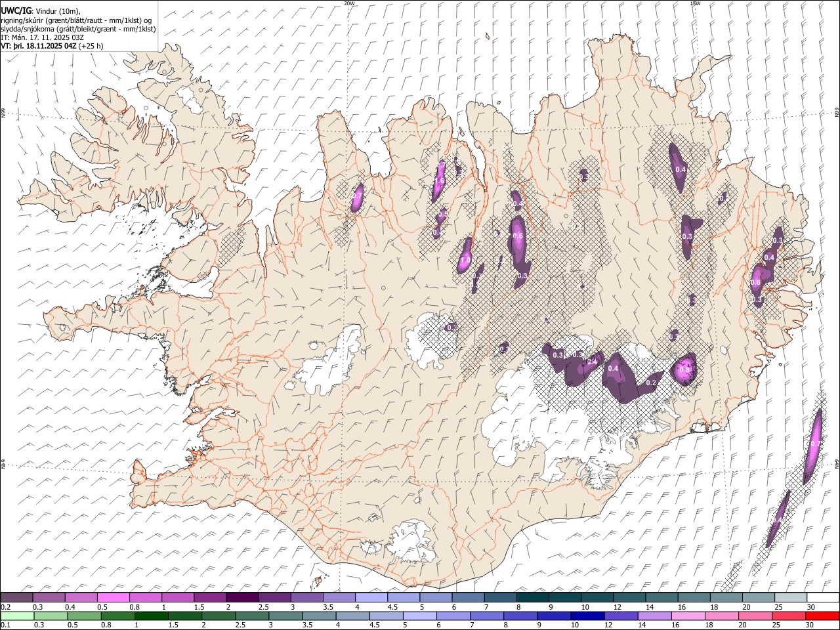This screenshot has height=630, width=840.
Task: Pick the bright pink snow swatch from 0.5 to 0.8
Action: coord(114,598)
